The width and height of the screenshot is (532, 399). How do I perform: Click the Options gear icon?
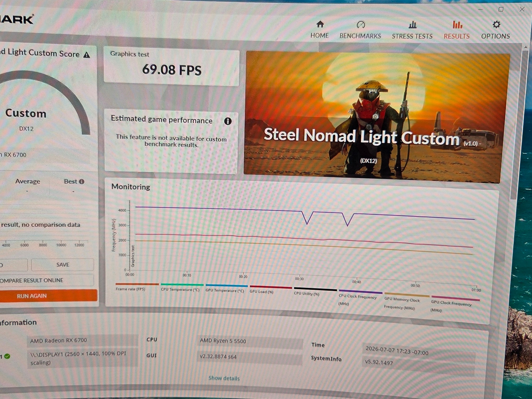496,25
